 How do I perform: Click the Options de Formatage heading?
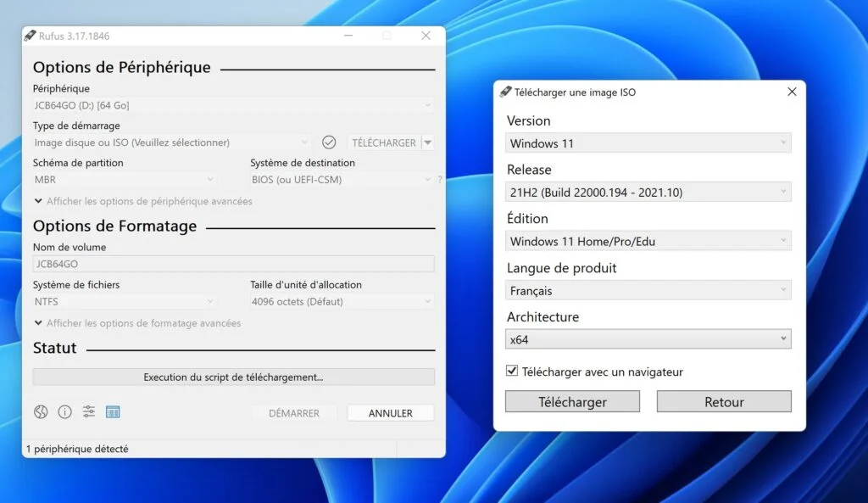coord(114,226)
